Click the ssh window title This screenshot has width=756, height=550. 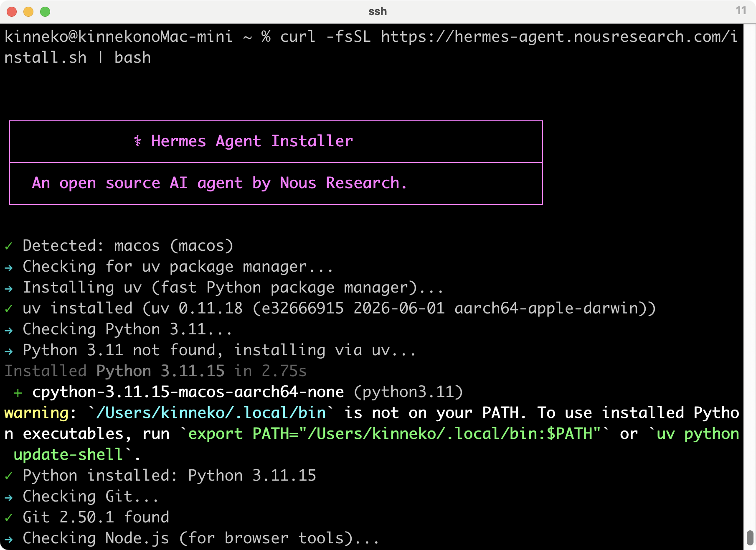coord(378,11)
